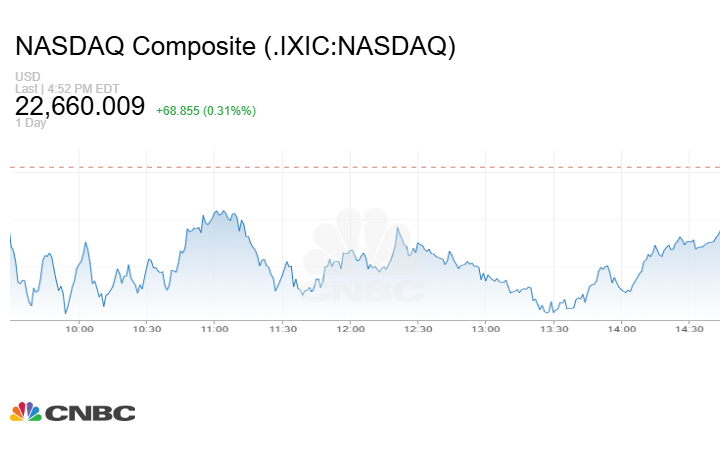The image size is (720, 450).
Task: Click the 12:30 time axis label
Action: [418, 329]
